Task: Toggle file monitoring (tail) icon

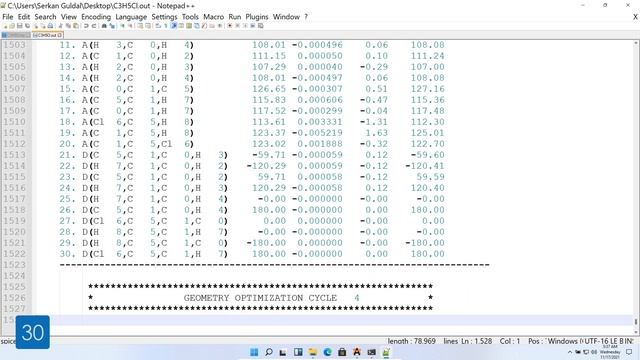Action: point(220,26)
